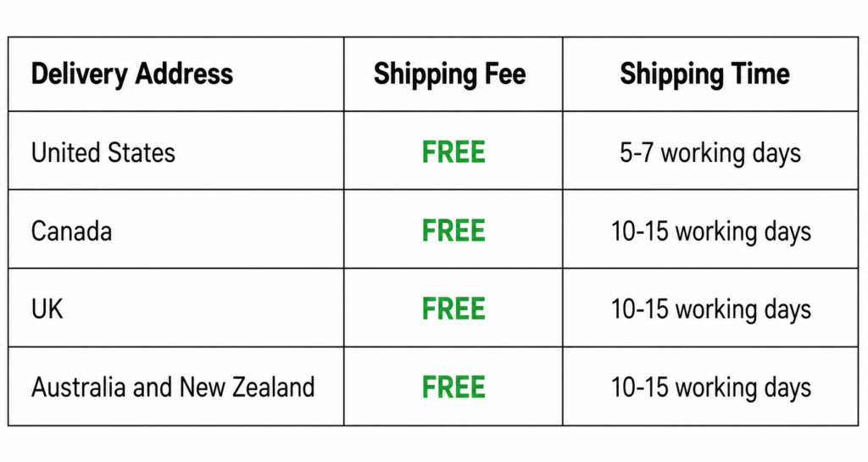Click FREE in the United States row
The image size is (868, 462).
[x=453, y=152]
